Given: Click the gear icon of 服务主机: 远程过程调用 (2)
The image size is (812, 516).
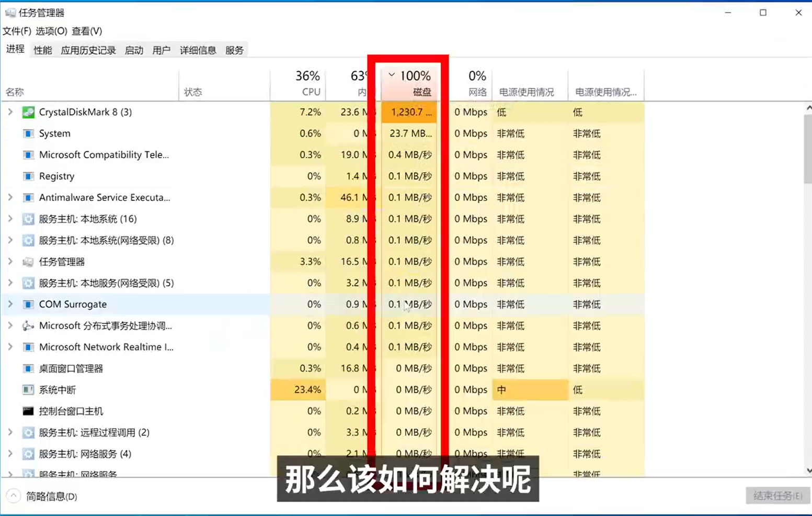Looking at the screenshot, I should click(x=28, y=433).
